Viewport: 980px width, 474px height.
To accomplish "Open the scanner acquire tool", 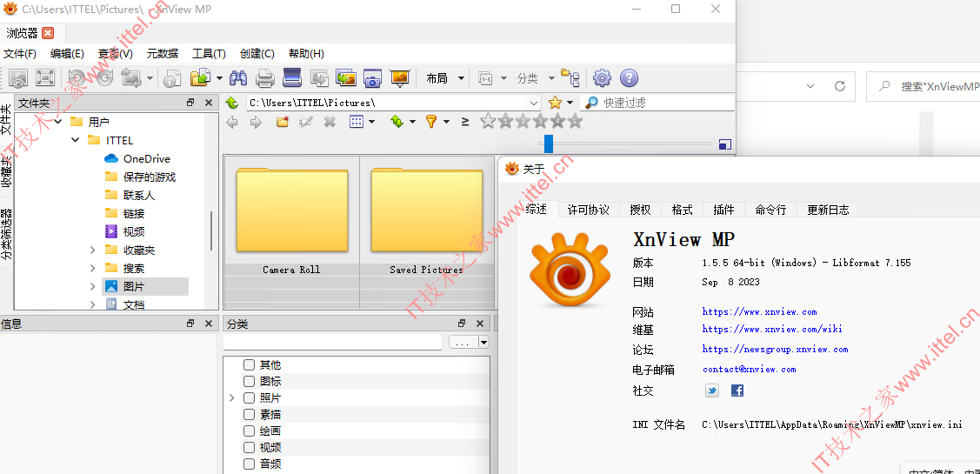I will click(292, 77).
